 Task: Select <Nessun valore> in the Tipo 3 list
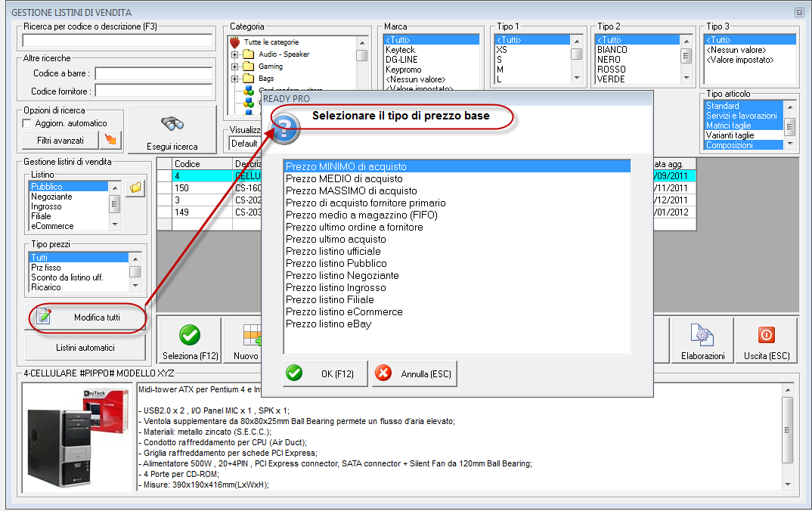tap(750, 50)
